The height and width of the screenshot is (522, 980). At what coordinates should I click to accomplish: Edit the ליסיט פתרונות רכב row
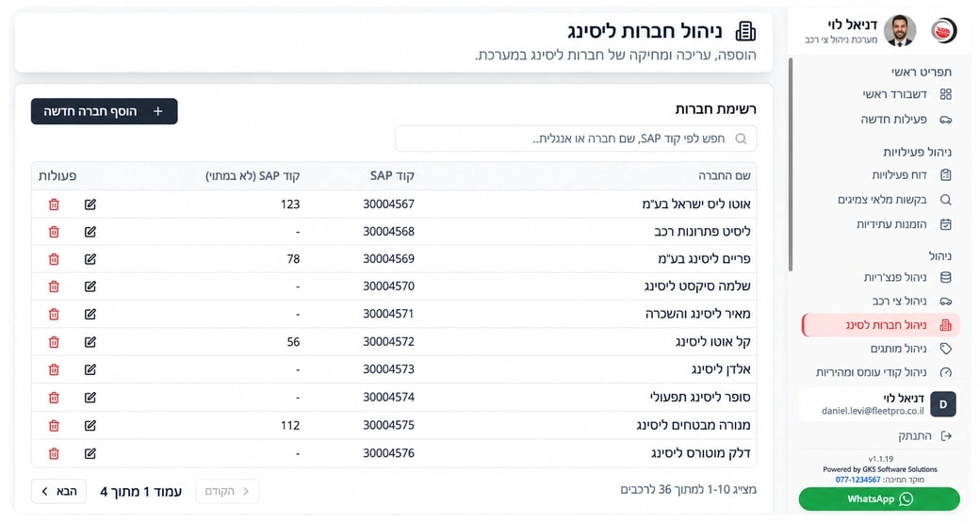click(x=90, y=232)
